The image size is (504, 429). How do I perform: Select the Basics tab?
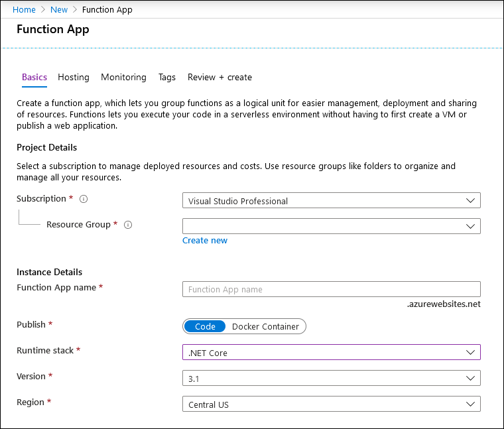34,78
